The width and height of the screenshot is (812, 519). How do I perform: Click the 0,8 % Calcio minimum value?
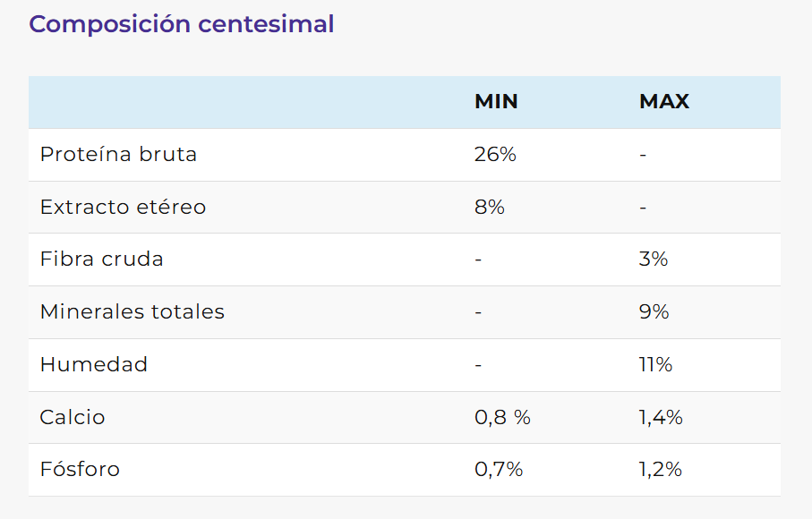pos(502,417)
